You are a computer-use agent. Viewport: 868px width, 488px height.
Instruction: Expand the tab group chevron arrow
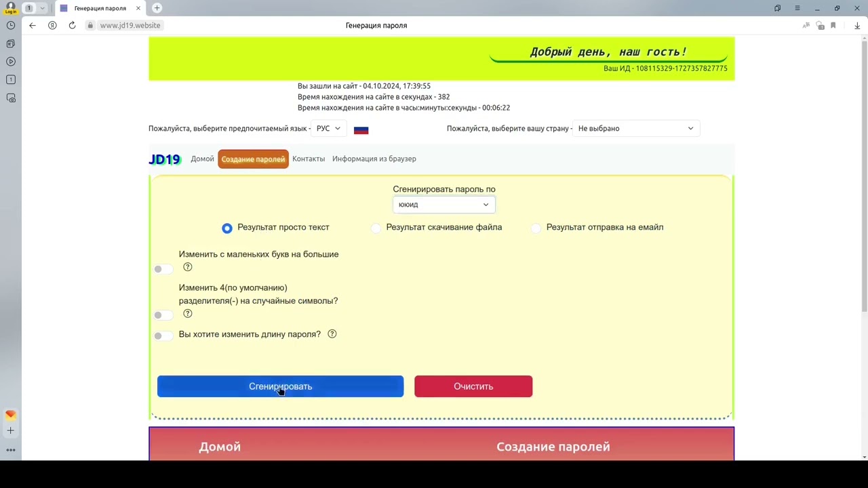click(42, 8)
